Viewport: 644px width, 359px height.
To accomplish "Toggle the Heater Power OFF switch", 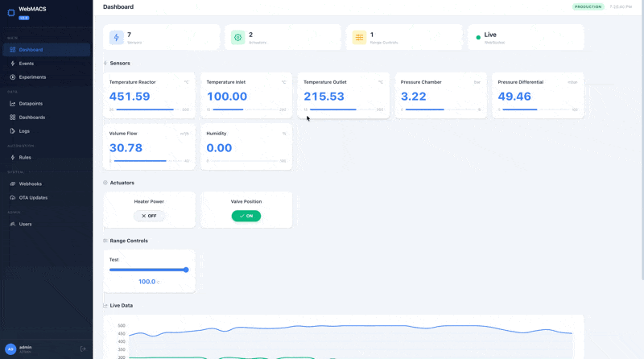I will (x=149, y=216).
